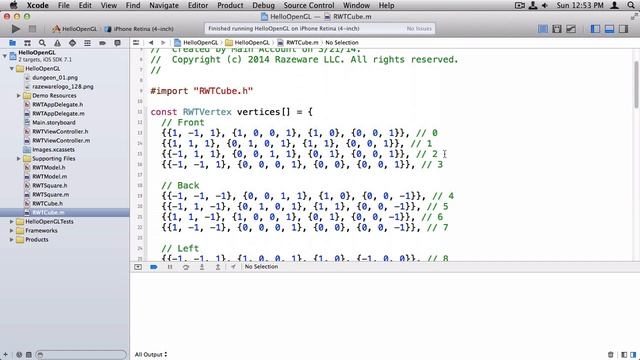Open the Editor menu
The image size is (640, 360).
click(x=198, y=5)
